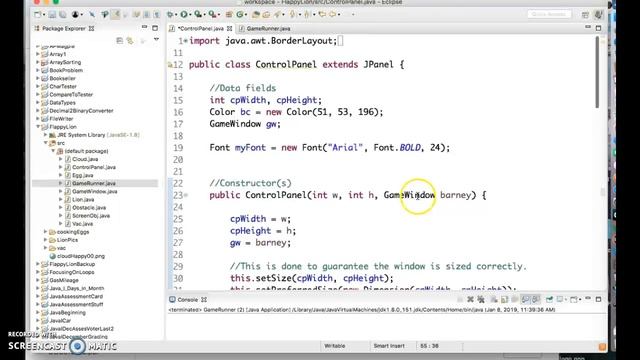This screenshot has width=640, height=360.
Task: Click Remove Launch icon in Console
Action: click(470, 300)
